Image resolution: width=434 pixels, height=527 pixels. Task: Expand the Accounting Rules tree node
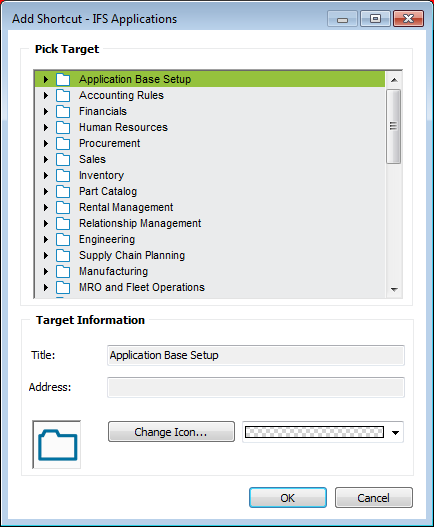point(46,95)
